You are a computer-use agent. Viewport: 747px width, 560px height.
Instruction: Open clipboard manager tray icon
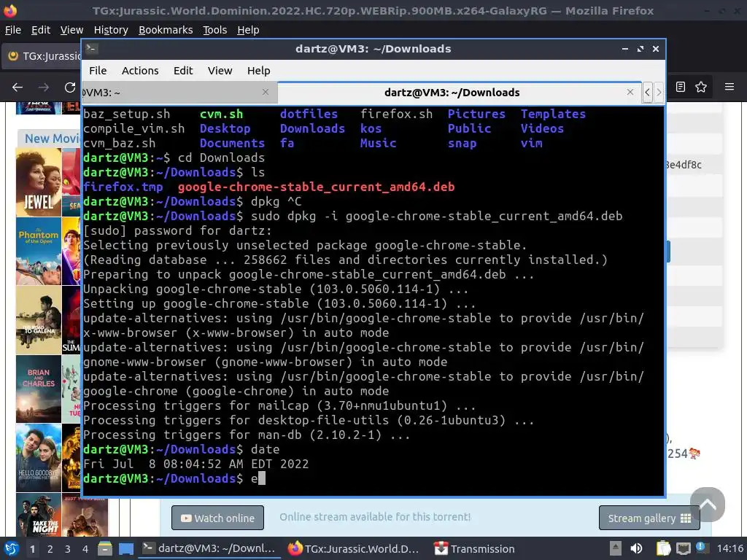(663, 548)
